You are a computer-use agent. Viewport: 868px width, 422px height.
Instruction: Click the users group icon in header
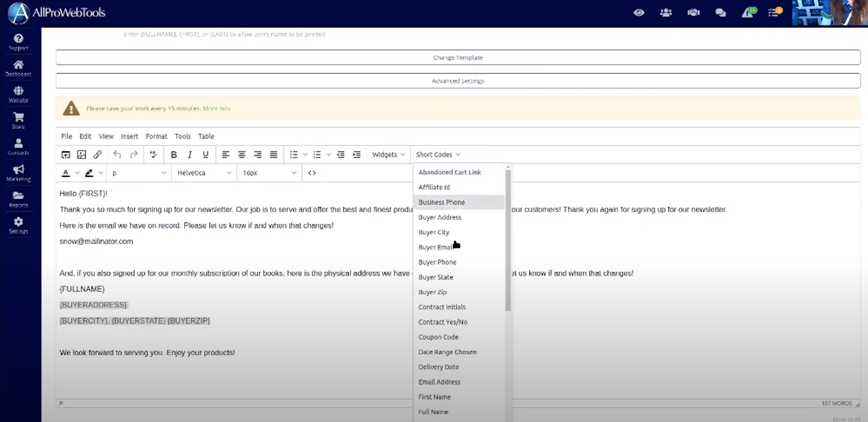[x=666, y=12]
